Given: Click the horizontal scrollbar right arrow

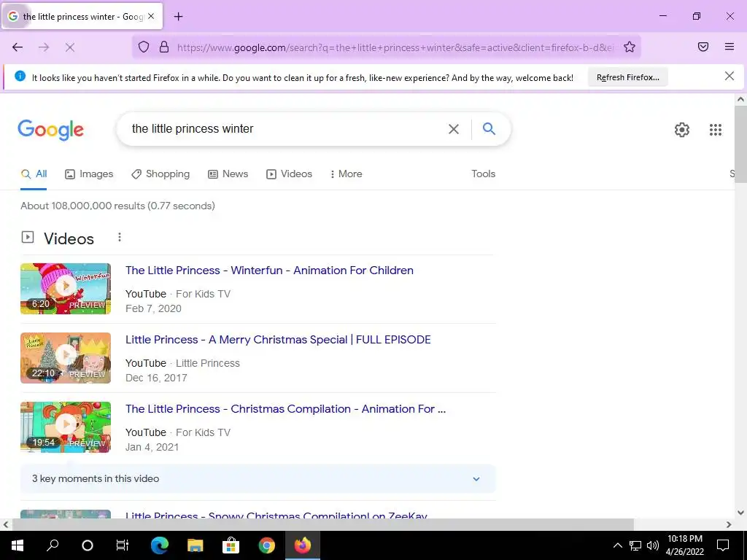Looking at the screenshot, I should (729, 525).
